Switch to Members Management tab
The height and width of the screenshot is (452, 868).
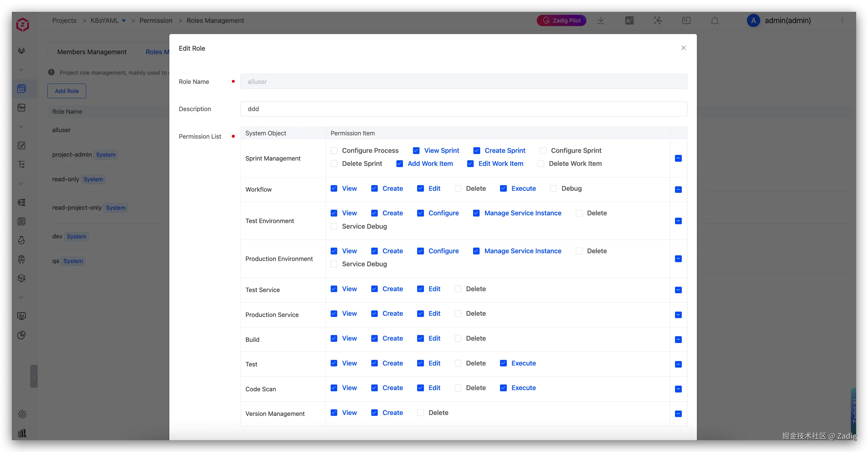pyautogui.click(x=92, y=52)
